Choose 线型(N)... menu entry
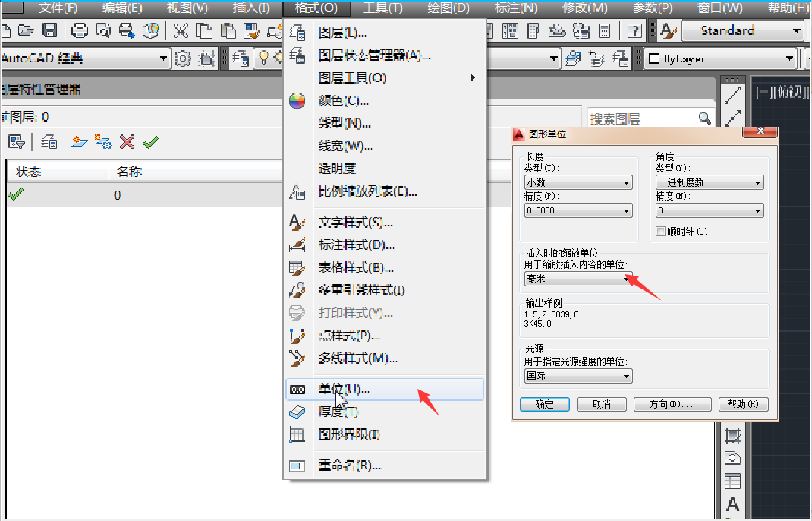The width and height of the screenshot is (812, 521). pyautogui.click(x=385, y=123)
